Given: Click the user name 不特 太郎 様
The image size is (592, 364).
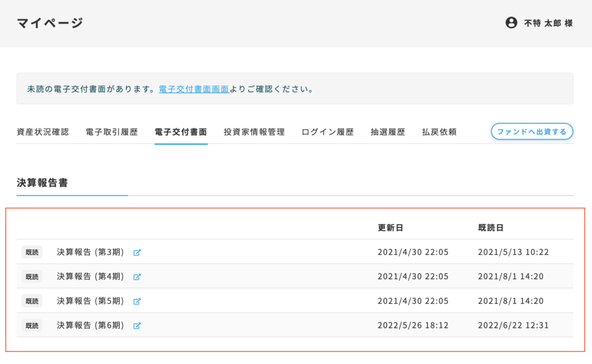Looking at the screenshot, I should tap(548, 23).
